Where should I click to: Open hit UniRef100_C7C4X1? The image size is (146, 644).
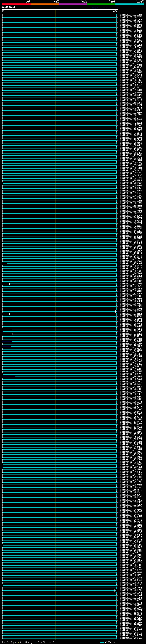click(x=131, y=261)
